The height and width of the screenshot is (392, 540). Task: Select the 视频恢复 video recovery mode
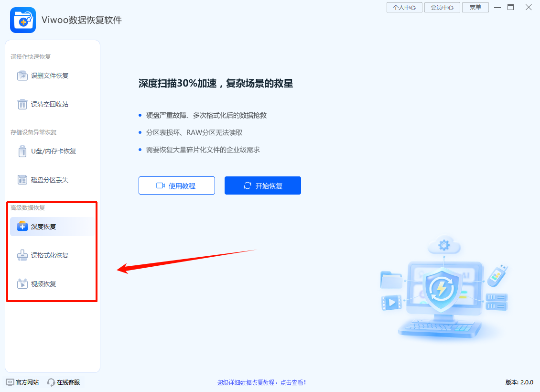38,283
